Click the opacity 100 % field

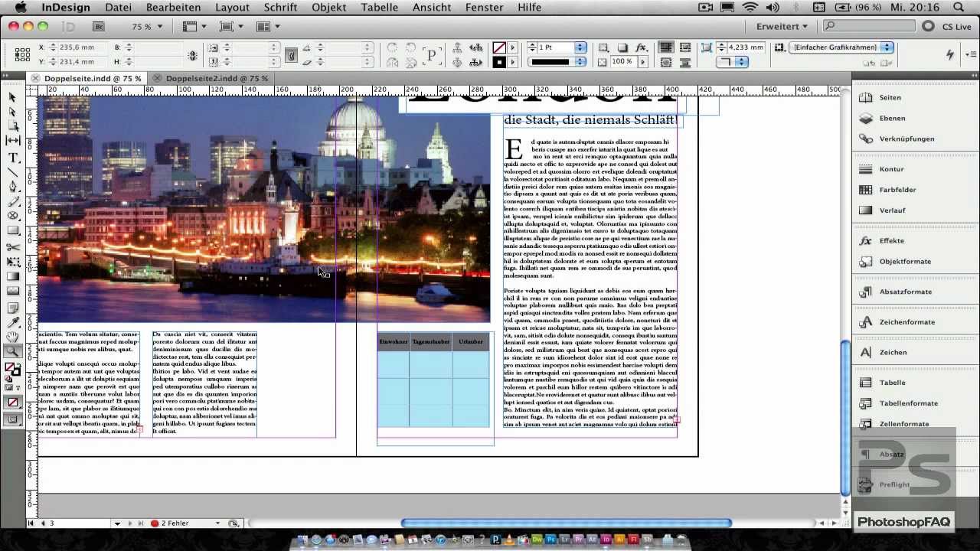tap(622, 62)
